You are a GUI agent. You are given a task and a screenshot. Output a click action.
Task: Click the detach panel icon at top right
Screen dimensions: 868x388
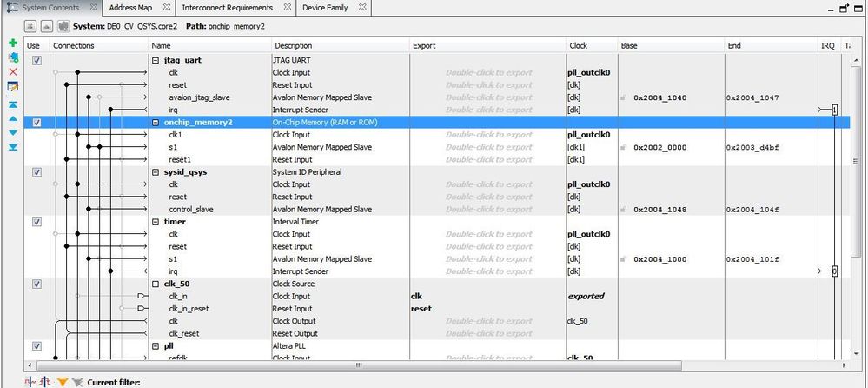[845, 9]
